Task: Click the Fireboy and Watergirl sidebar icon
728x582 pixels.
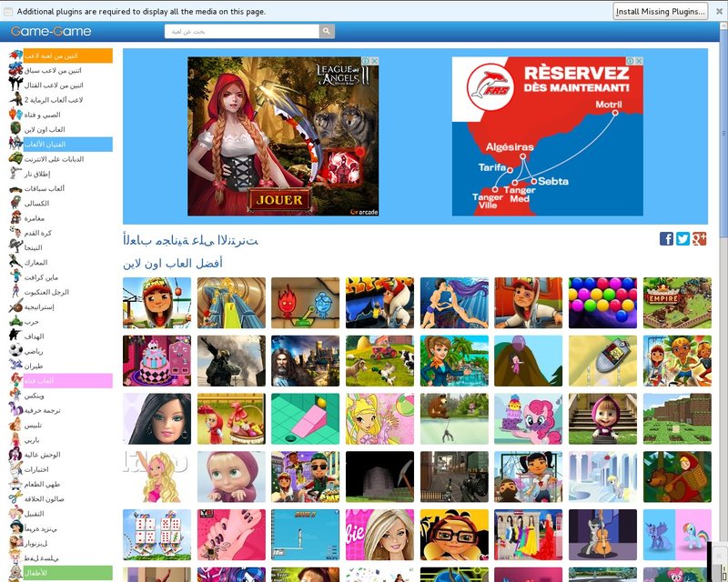Action: (x=15, y=115)
